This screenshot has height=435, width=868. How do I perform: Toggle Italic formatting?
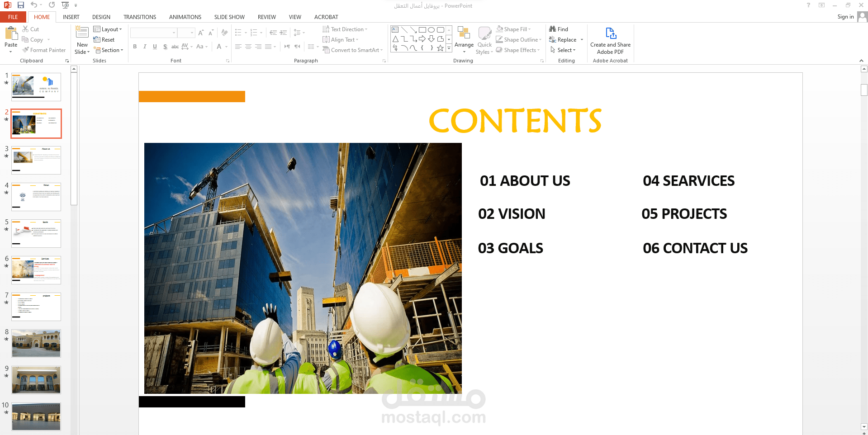[145, 47]
